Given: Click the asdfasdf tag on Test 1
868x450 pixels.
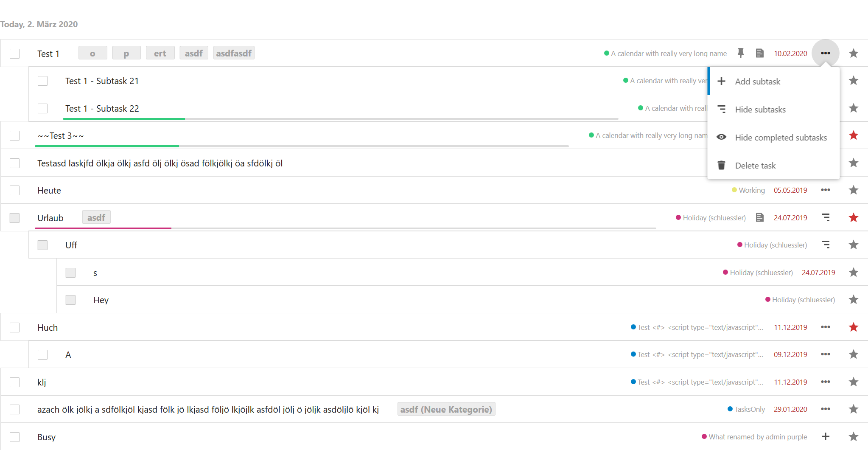Looking at the screenshot, I should pos(234,53).
